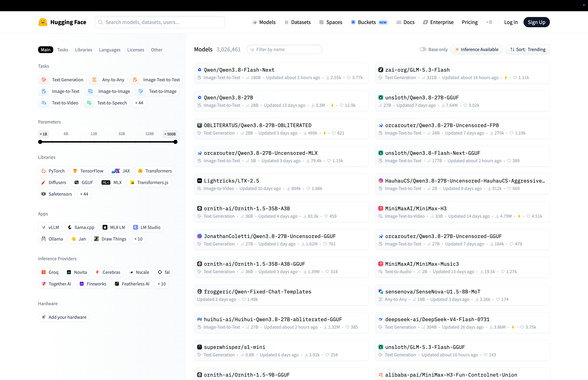Click the llama.cpp app icon
The height and width of the screenshot is (380, 588).
(x=70, y=227)
